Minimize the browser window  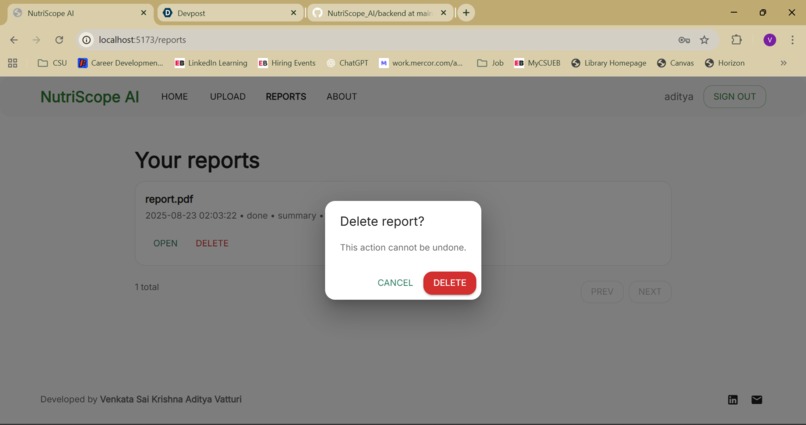tap(734, 12)
